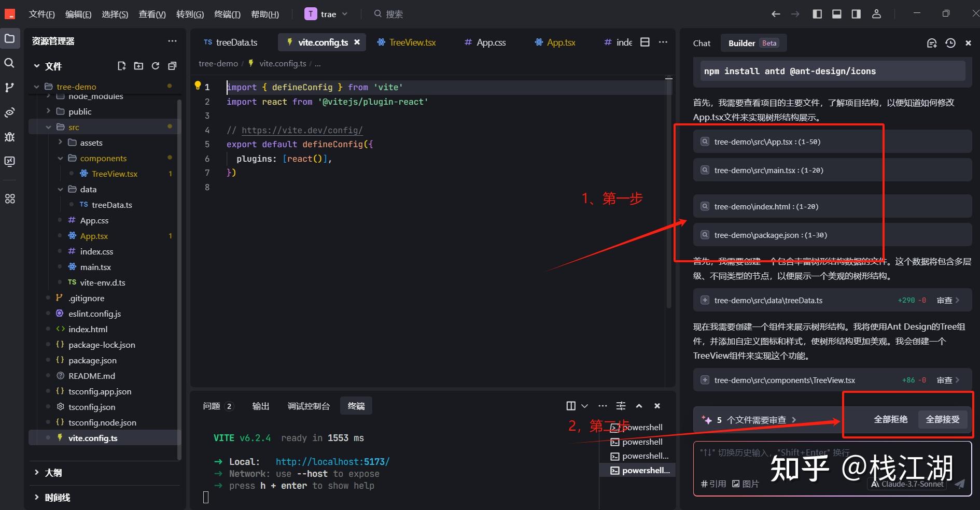Close the vite.config.ts editor tab
This screenshot has height=510, width=980.
tap(357, 42)
